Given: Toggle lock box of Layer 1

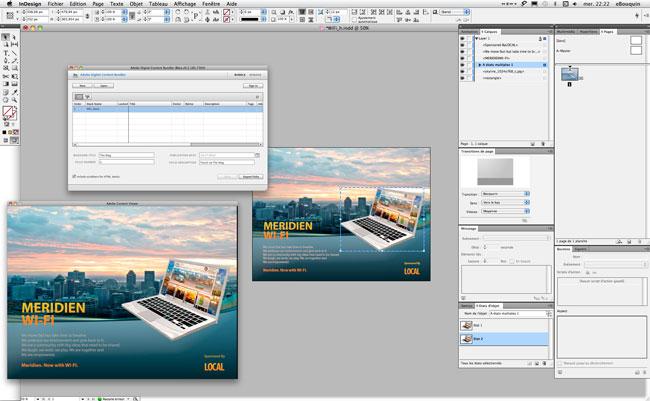Looking at the screenshot, I should [x=469, y=38].
